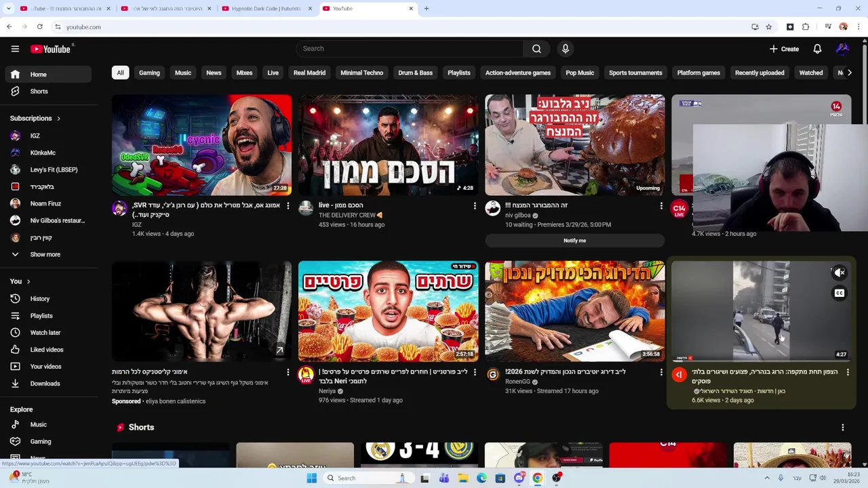
Task: Select the Minimal Techno filter chip
Action: click(361, 73)
